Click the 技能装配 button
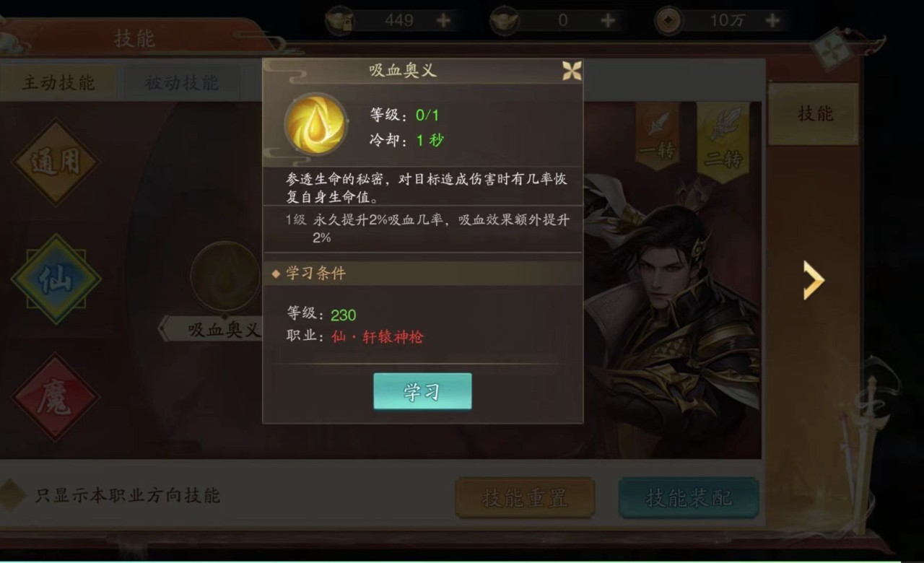 tap(689, 497)
